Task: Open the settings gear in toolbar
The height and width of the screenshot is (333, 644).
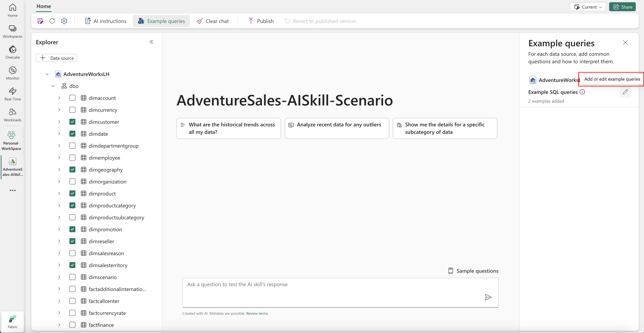Action: [64, 21]
